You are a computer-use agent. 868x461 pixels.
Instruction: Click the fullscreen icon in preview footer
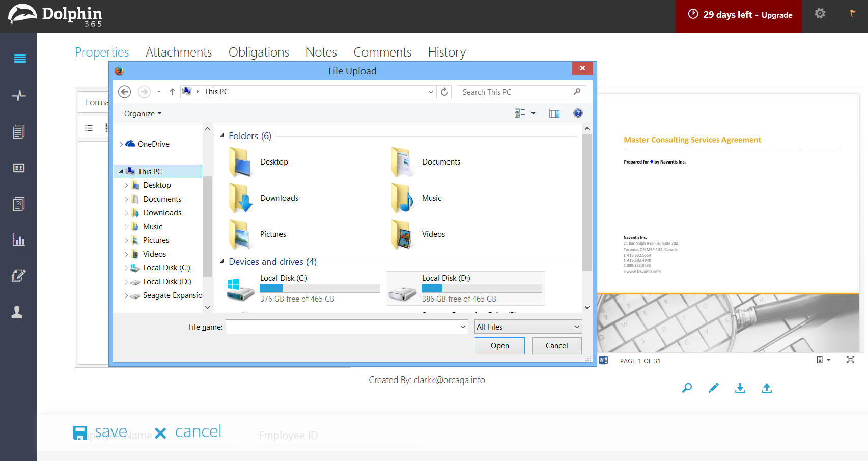point(850,360)
